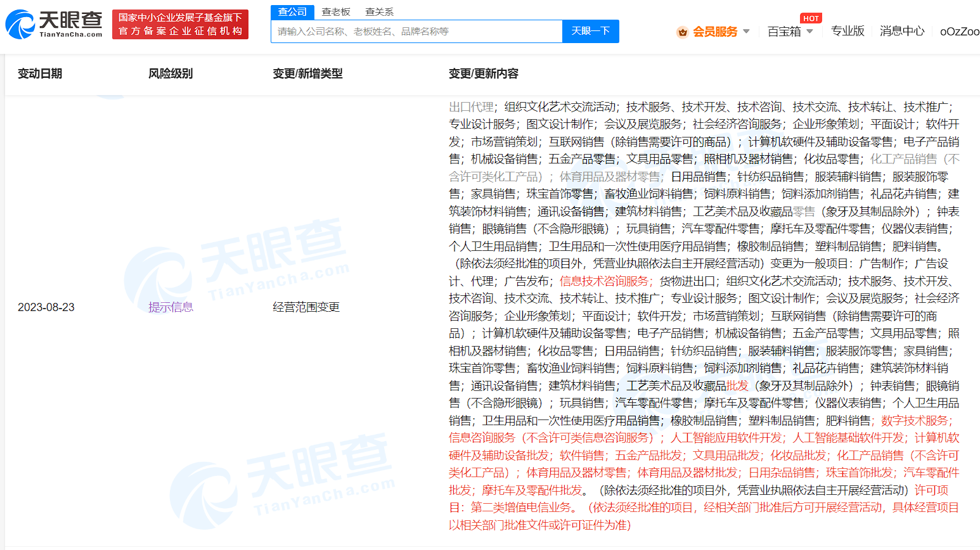
Task: Click the 变更/新增类型 column header
Action: [307, 74]
